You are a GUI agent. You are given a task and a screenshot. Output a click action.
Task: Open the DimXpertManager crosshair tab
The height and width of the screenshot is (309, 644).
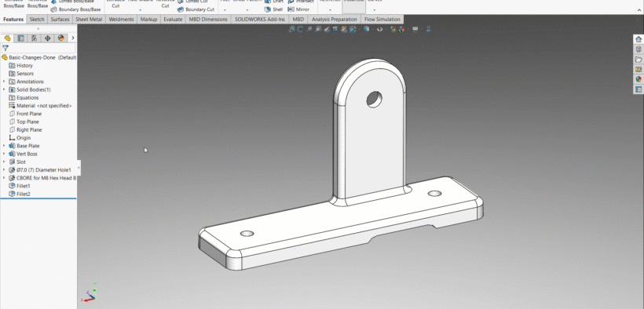point(48,38)
